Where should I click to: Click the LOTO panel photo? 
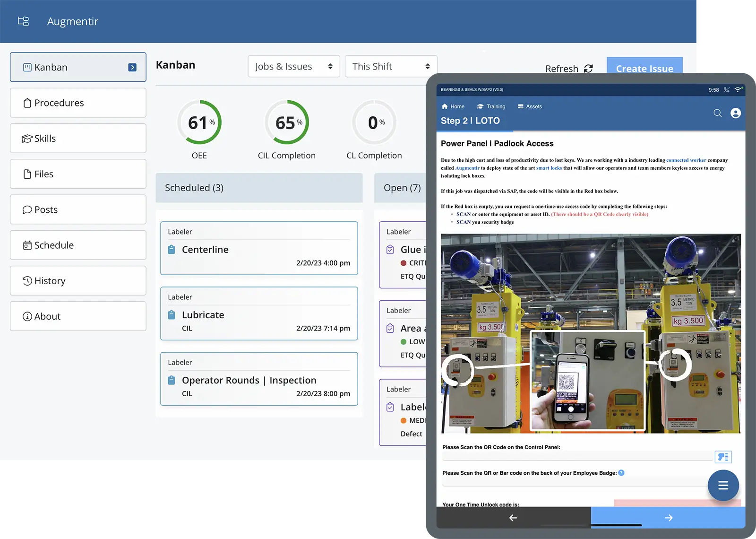591,333
